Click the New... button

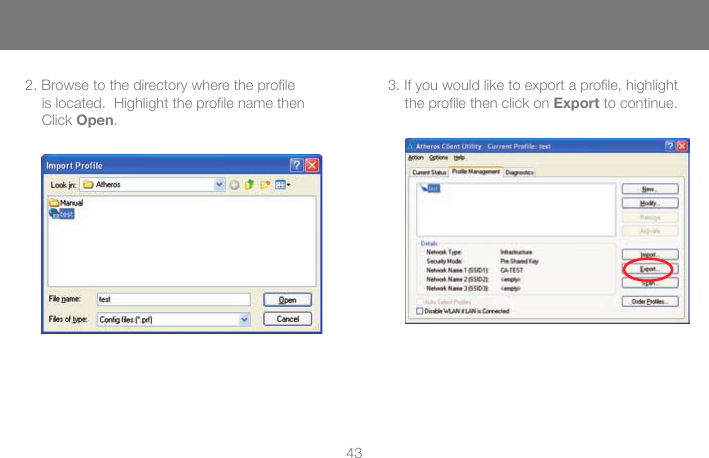[650, 189]
